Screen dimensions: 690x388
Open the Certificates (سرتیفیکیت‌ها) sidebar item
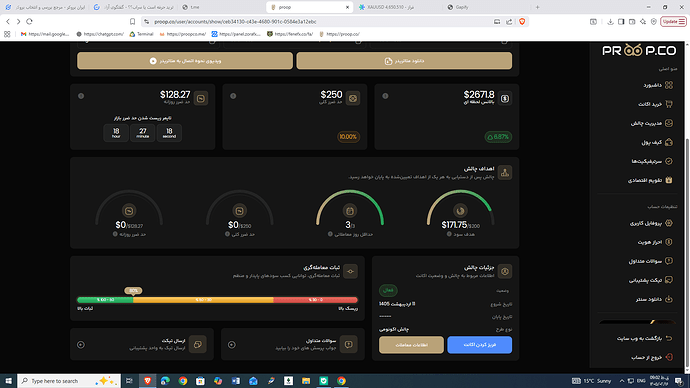(652, 161)
